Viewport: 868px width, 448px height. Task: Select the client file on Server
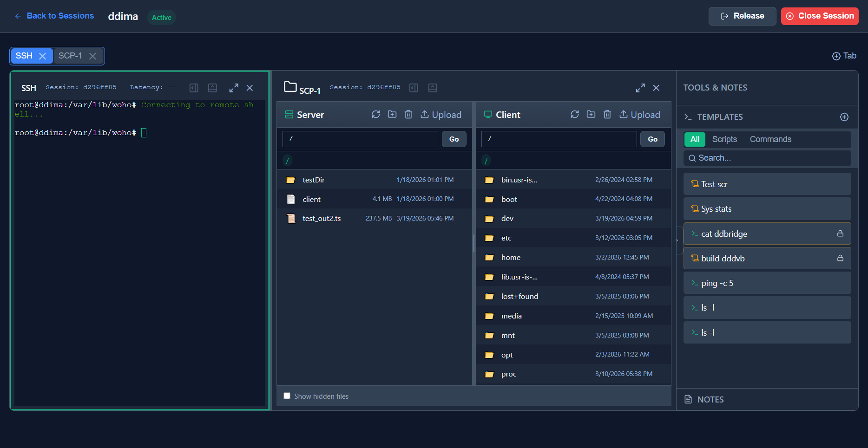(x=375, y=199)
